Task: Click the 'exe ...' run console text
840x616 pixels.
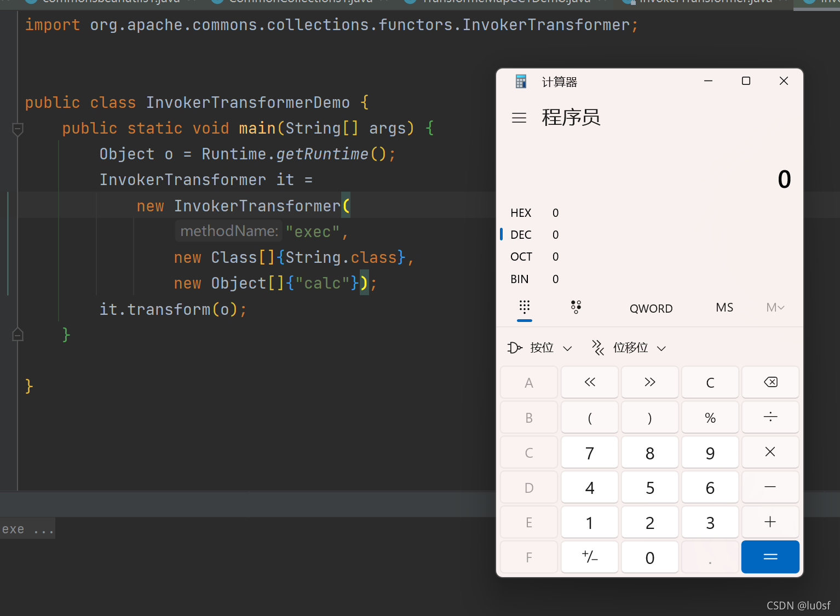Action: click(x=27, y=529)
